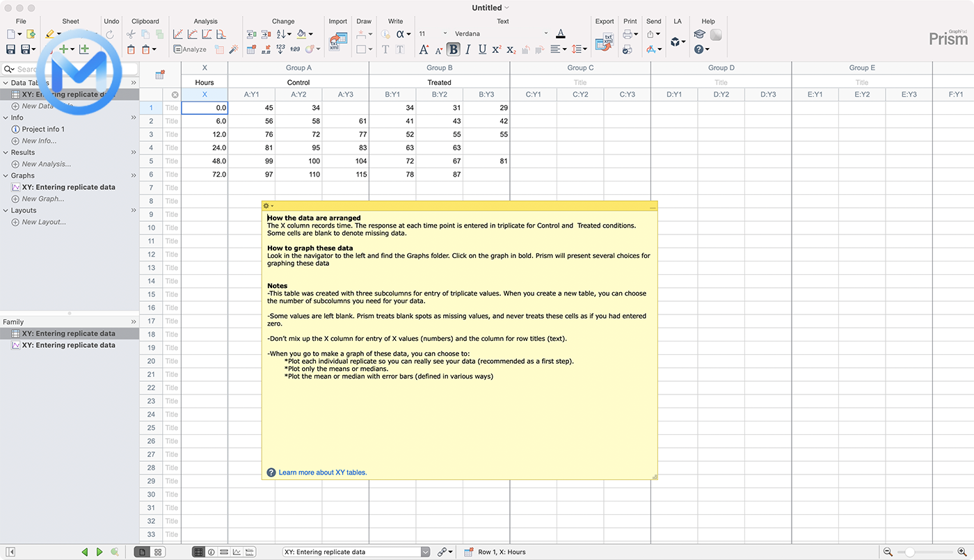
Task: Click the decrease font size icon
Action: pyautogui.click(x=439, y=50)
